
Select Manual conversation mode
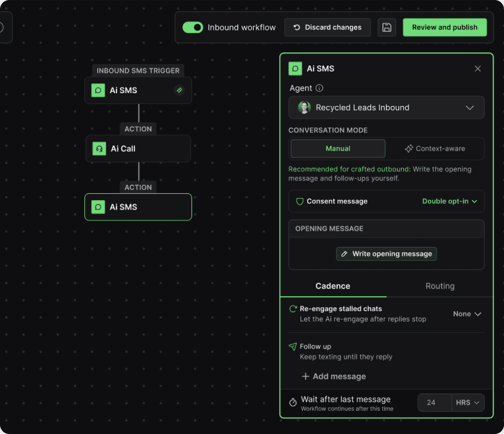pos(338,148)
